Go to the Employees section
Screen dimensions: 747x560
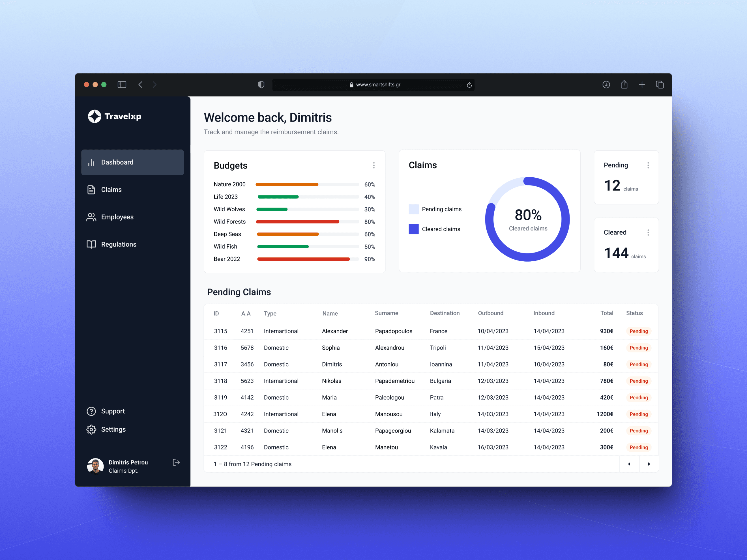[132, 217]
